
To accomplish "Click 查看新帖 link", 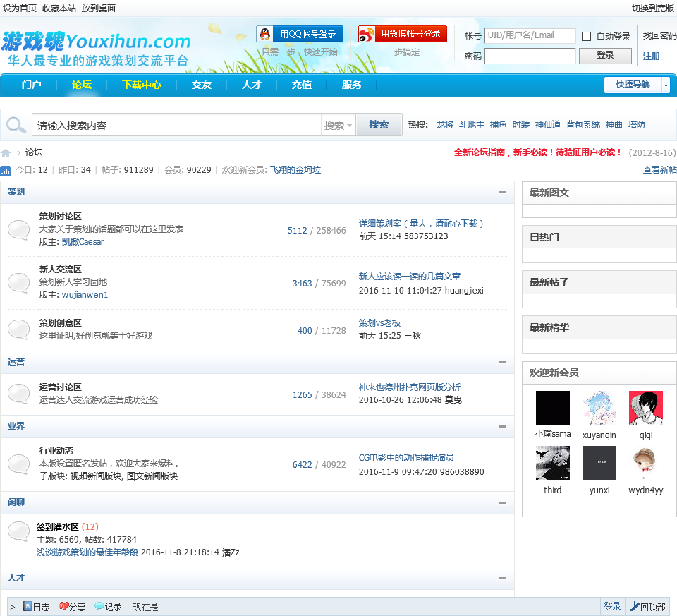I will coord(660,170).
